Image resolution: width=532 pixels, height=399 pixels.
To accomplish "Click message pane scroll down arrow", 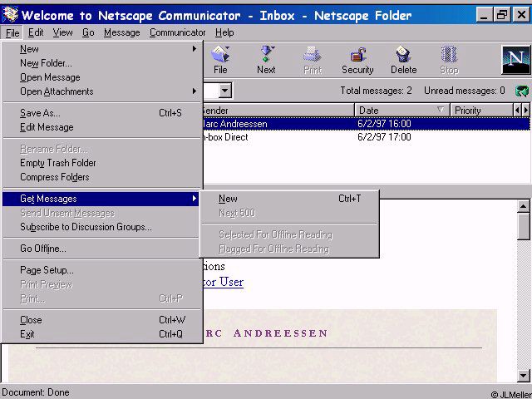I will tap(523, 375).
